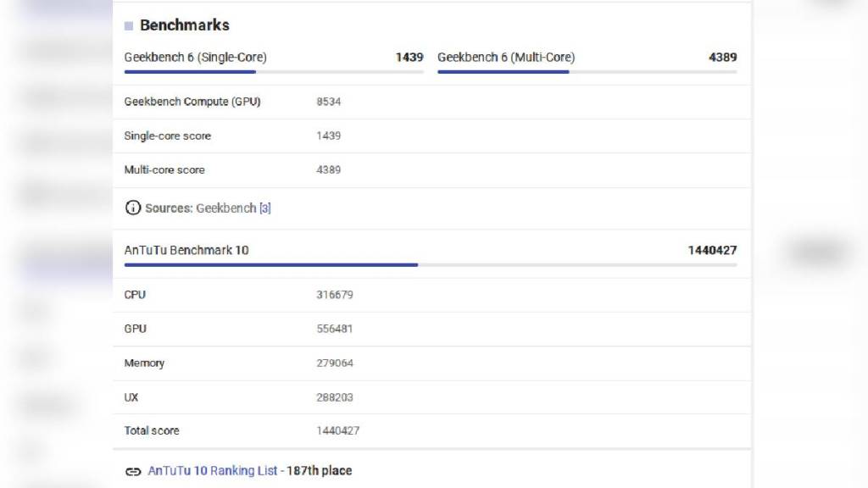Click the info icon beside Sources
868x488 pixels.
133,208
